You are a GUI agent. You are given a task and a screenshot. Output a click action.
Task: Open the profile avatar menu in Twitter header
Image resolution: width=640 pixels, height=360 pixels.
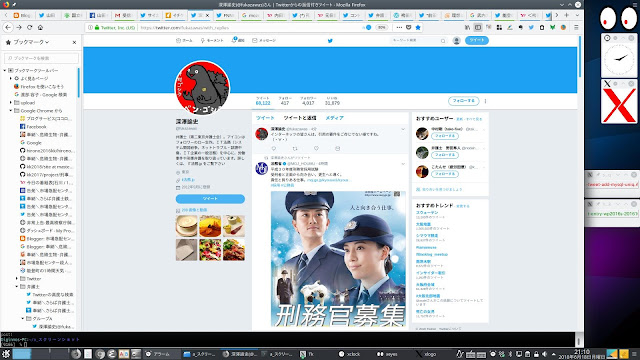[456, 40]
